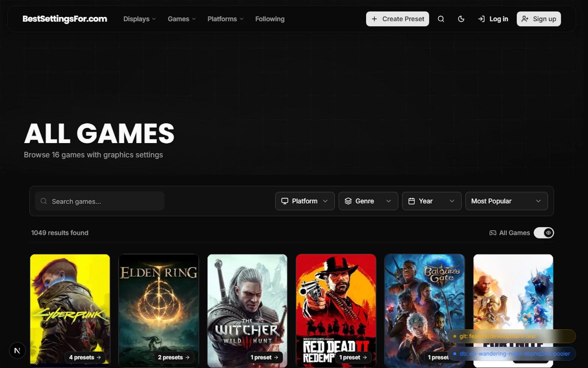The width and height of the screenshot is (588, 368).
Task: Open the Red Dead Redemption II cover
Action: (336, 310)
